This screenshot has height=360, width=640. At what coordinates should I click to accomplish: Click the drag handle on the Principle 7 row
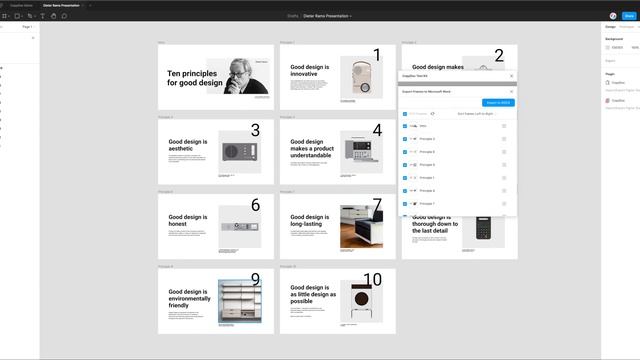click(x=504, y=204)
